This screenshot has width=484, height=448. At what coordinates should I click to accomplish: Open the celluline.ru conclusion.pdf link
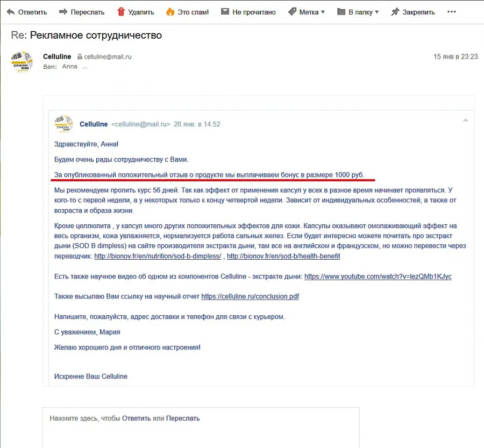click(x=250, y=296)
